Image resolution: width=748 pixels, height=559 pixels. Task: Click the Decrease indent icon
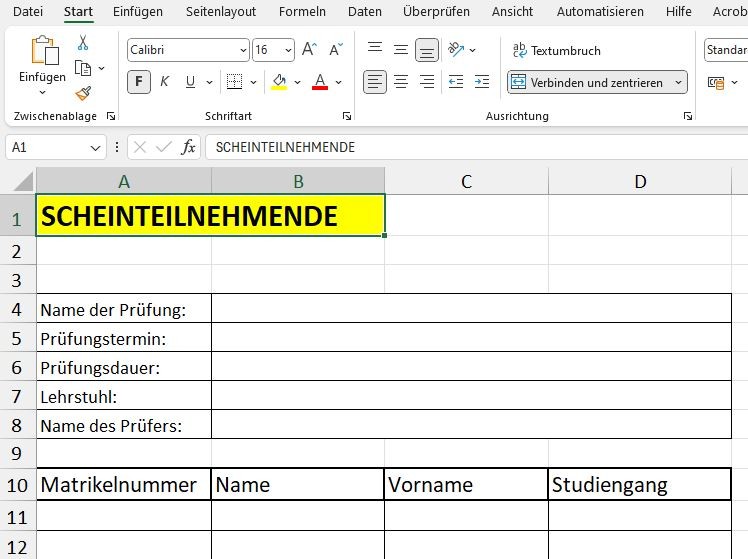pos(456,82)
